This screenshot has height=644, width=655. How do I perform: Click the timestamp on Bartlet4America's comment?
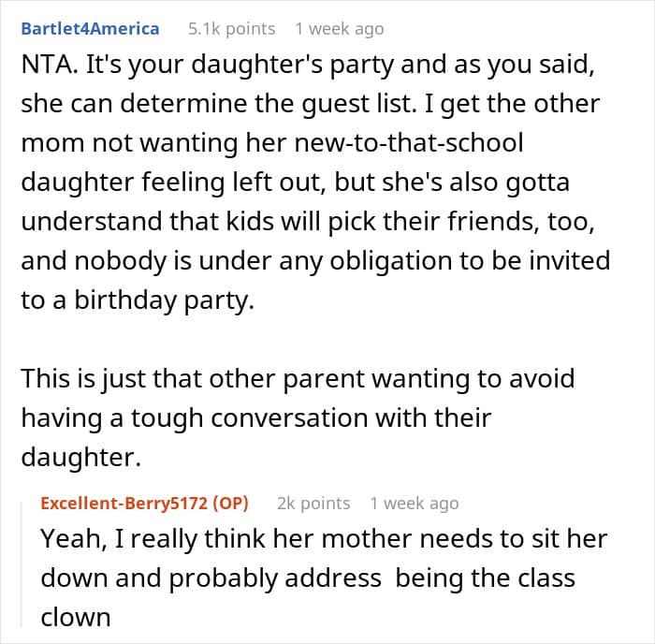(x=339, y=29)
